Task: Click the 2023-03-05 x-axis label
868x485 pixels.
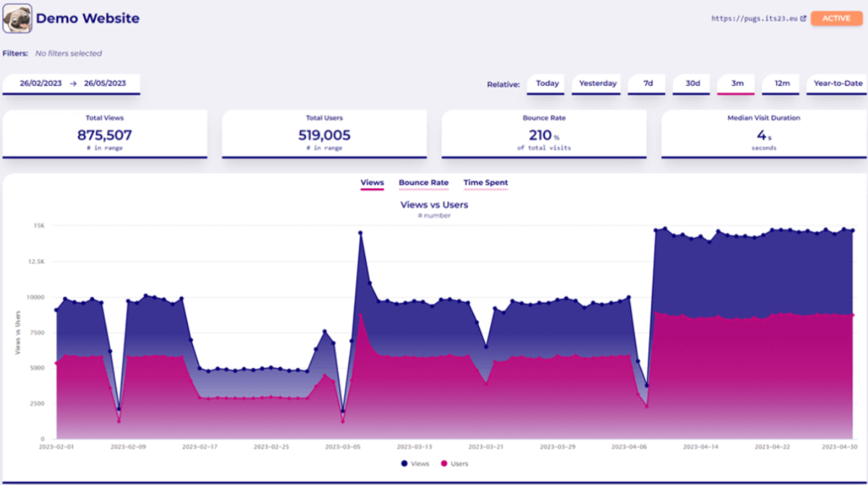Action: [x=343, y=447]
